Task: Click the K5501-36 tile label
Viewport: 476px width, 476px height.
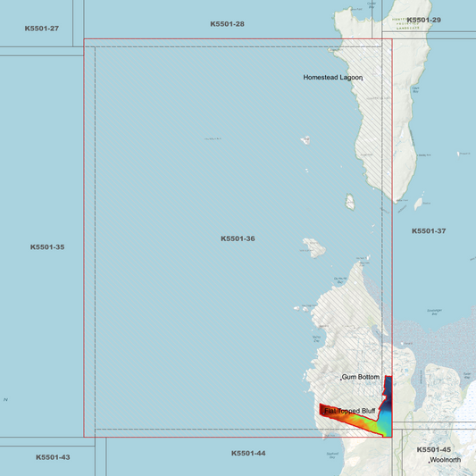Action: pyautogui.click(x=238, y=238)
